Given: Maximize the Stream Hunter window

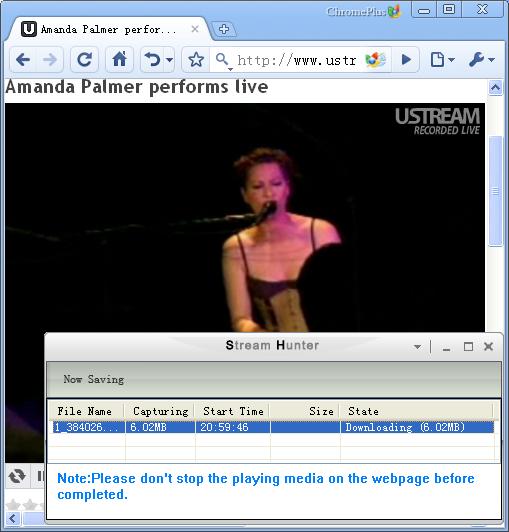Looking at the screenshot, I should [468, 346].
